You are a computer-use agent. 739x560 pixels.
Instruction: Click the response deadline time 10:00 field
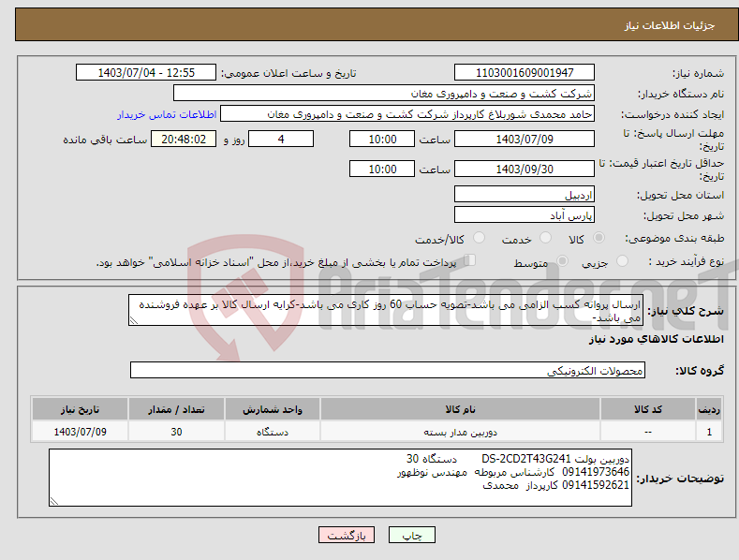pos(382,139)
